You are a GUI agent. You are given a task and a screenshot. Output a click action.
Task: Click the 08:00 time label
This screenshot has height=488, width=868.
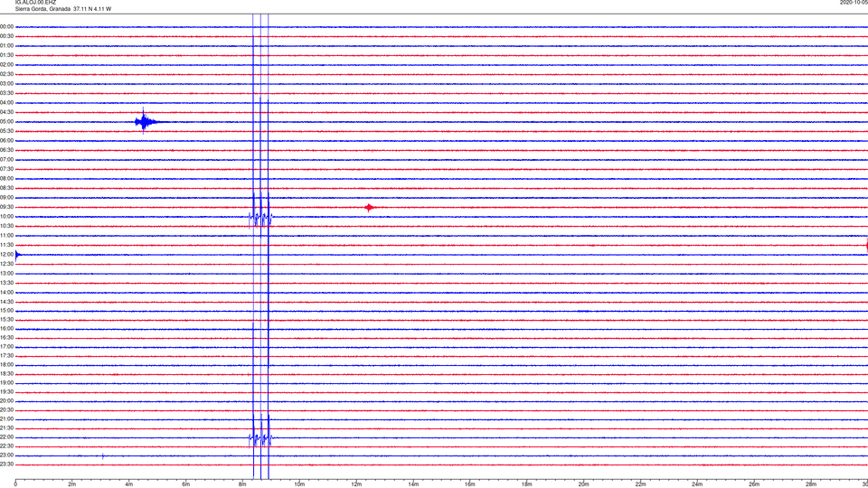(x=6, y=179)
